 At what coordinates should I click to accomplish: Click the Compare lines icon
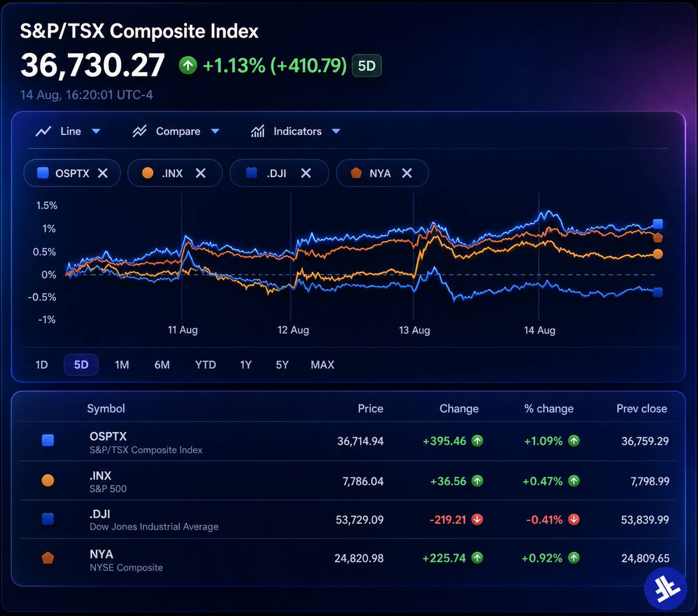[x=140, y=131]
